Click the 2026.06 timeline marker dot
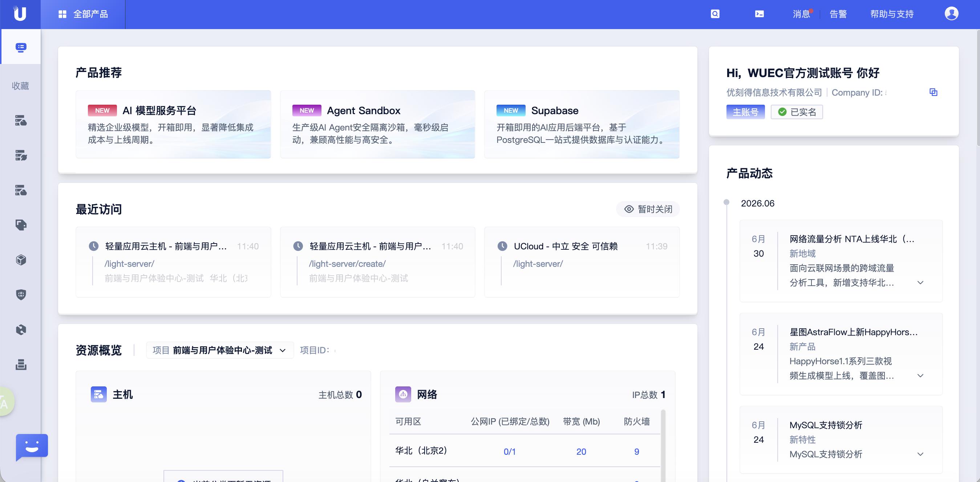The width and height of the screenshot is (980, 482). point(726,202)
